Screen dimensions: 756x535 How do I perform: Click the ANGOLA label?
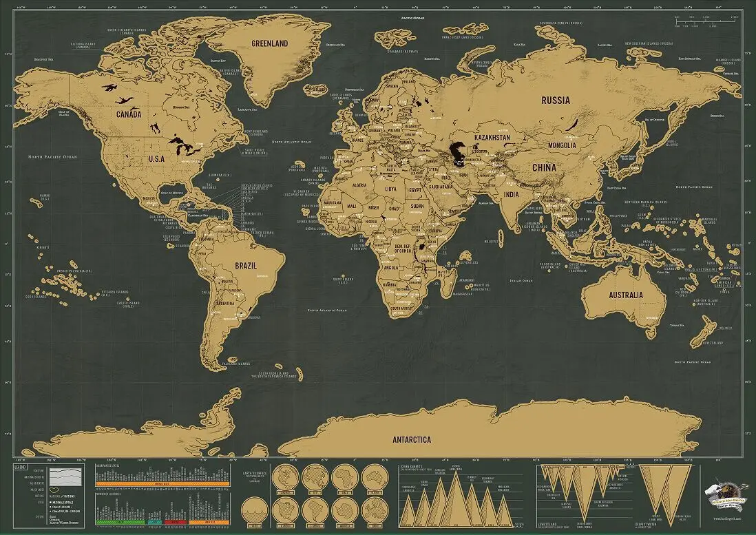(391, 267)
